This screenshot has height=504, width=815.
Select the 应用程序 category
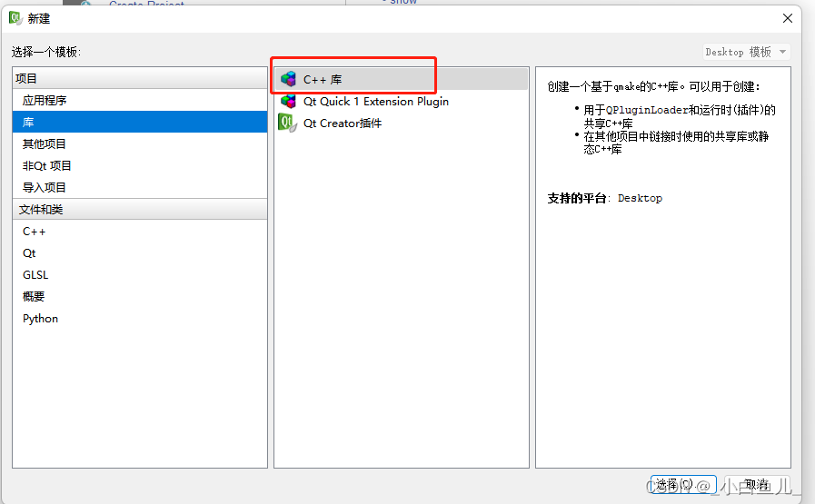coord(140,100)
